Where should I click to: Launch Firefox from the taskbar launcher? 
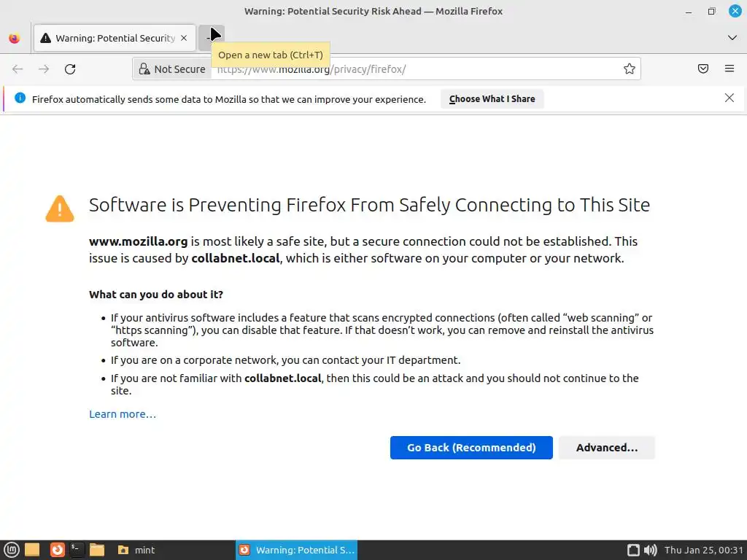point(58,550)
